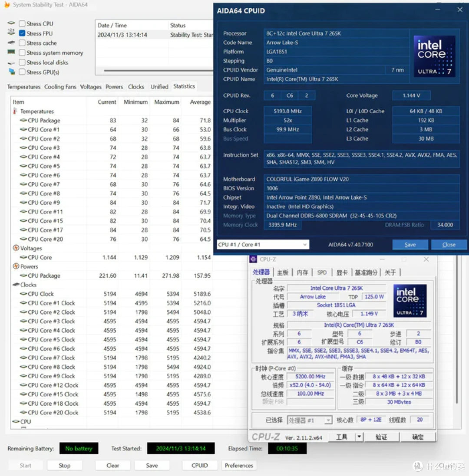Click the sensor icon of CPU Core #9 temperature
Image resolution: width=469 pixels, height=476 pixels.
click(23, 203)
